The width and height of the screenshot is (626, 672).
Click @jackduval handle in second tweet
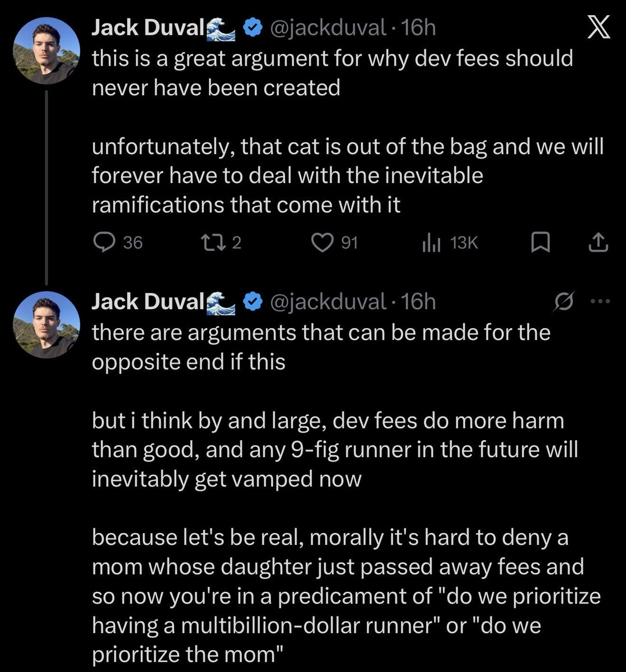click(x=328, y=302)
